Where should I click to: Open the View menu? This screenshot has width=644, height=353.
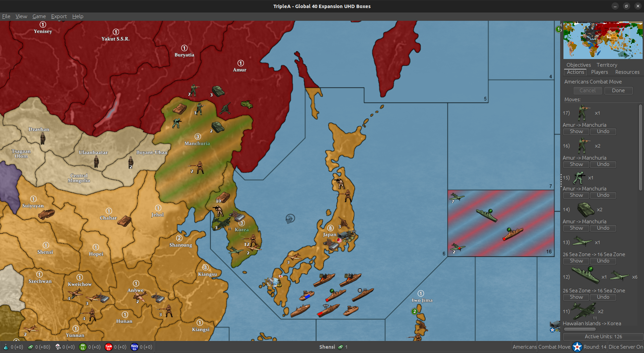(21, 16)
